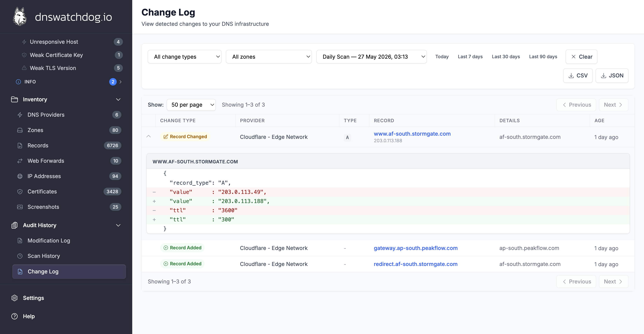Click the Inventory folder icon
Screen dimensions: 644x334
(x=14, y=99)
